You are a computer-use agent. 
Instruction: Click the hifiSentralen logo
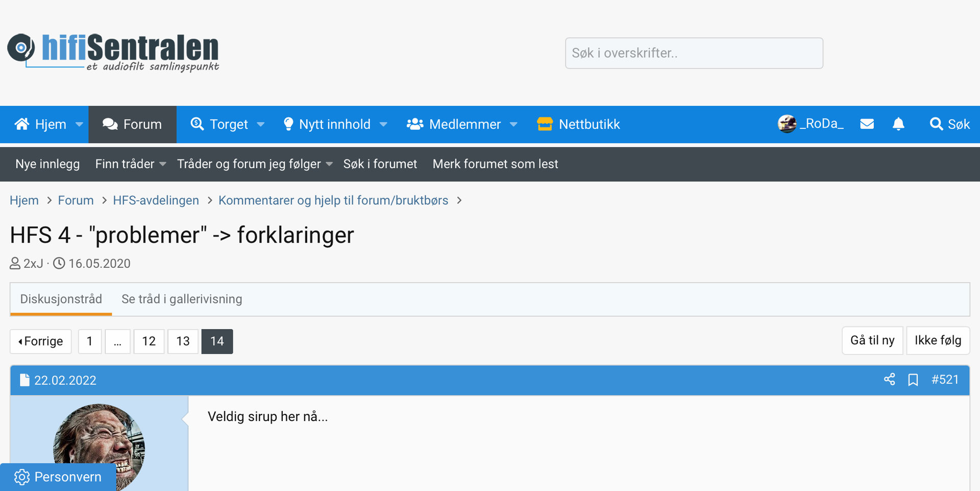[113, 52]
